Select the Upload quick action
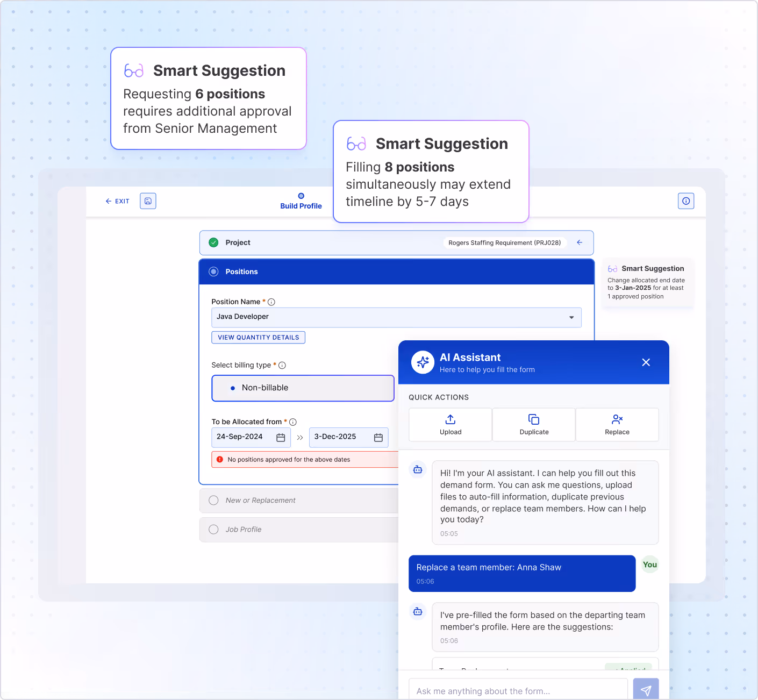This screenshot has width=758, height=700. pyautogui.click(x=450, y=425)
